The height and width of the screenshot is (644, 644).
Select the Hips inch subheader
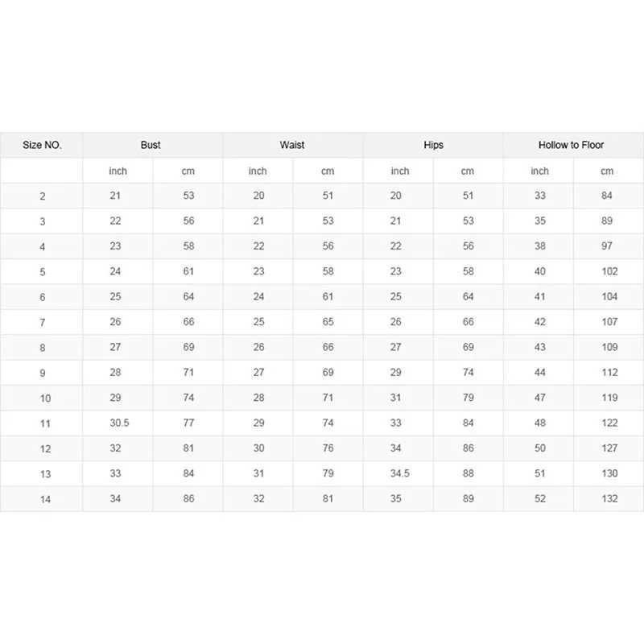coord(400,171)
